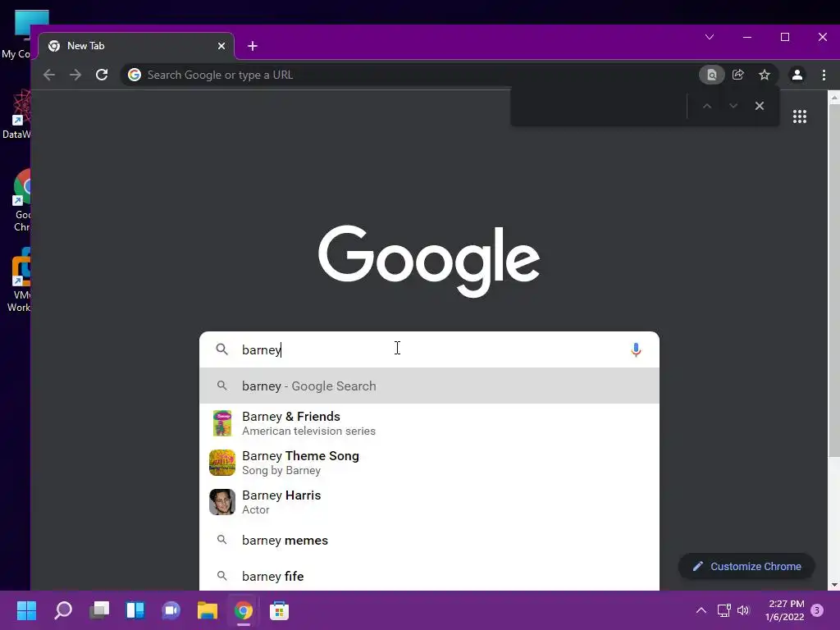Image resolution: width=840 pixels, height=630 pixels.
Task: Go to previous find result
Action: (x=707, y=106)
